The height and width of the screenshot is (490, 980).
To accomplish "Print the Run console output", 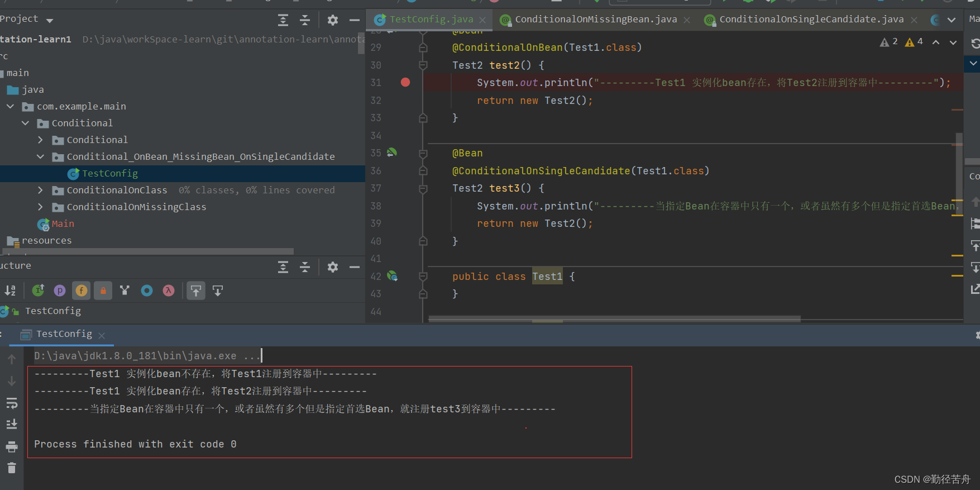I will tap(12, 446).
